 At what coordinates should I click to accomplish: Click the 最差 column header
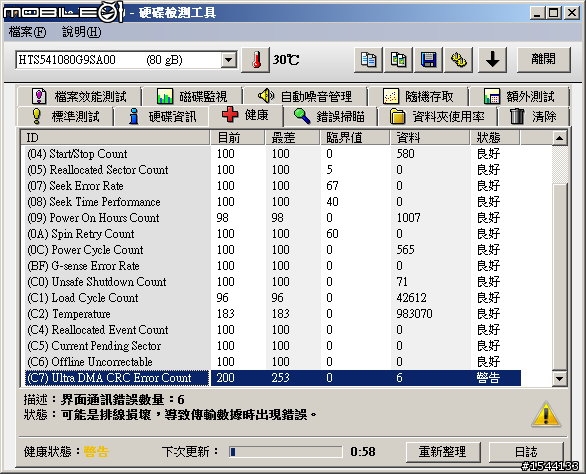[293, 138]
